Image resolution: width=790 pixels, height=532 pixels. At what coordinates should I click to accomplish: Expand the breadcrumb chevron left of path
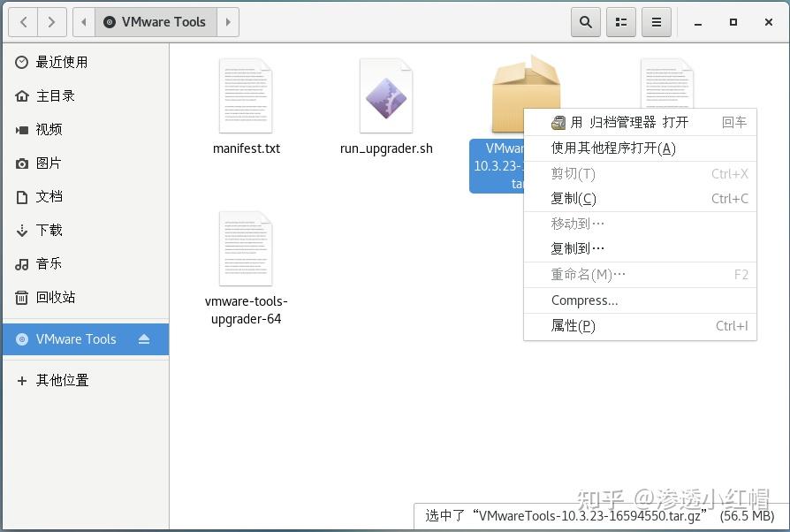pos(84,21)
